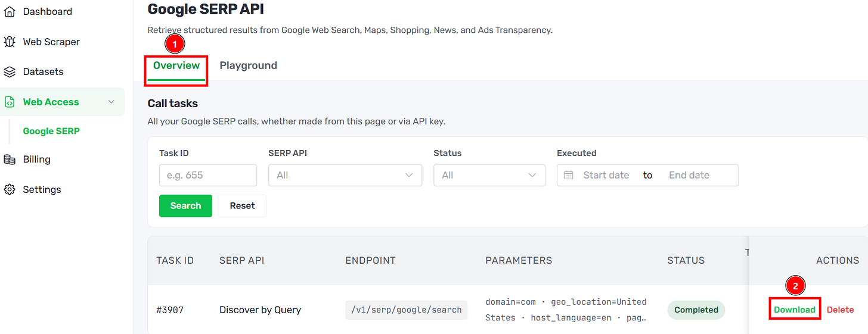Click the Reset button

point(242,205)
